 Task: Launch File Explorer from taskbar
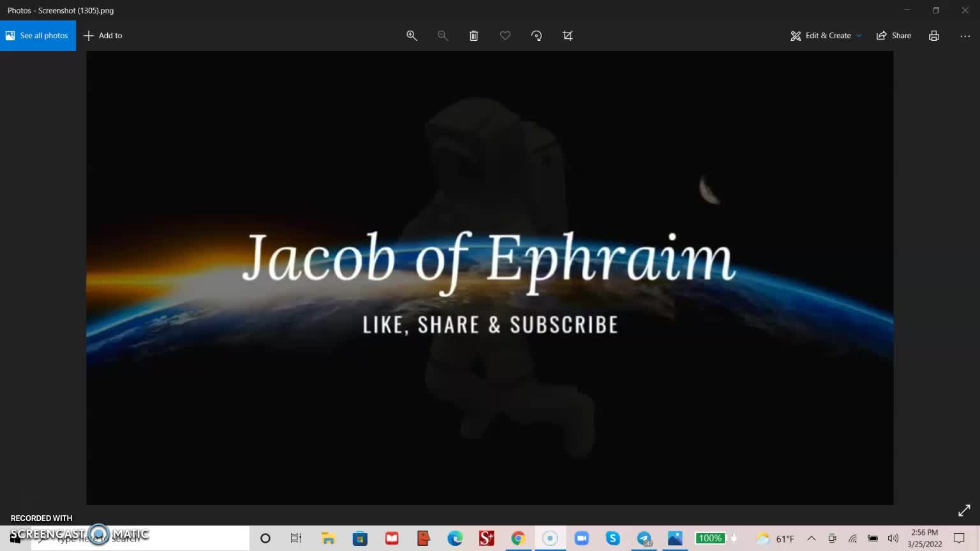pos(328,538)
